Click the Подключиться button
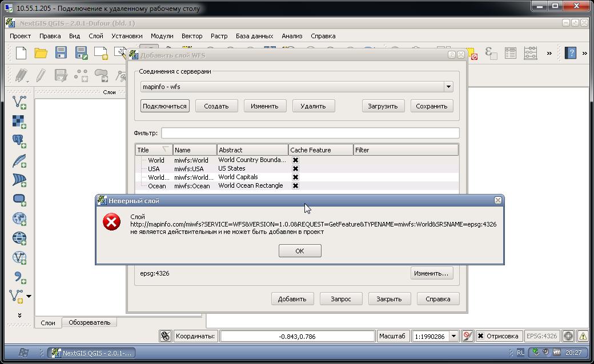This screenshot has width=594, height=364. tap(164, 106)
